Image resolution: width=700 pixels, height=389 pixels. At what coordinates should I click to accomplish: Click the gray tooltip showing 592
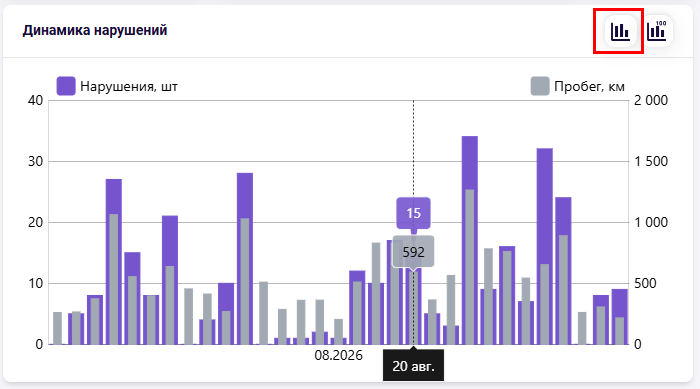(x=413, y=252)
